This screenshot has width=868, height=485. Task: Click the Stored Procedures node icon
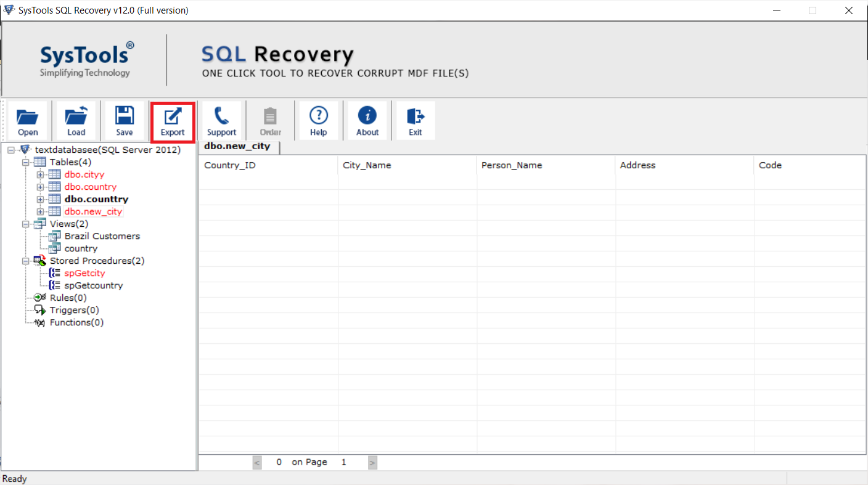click(x=40, y=261)
